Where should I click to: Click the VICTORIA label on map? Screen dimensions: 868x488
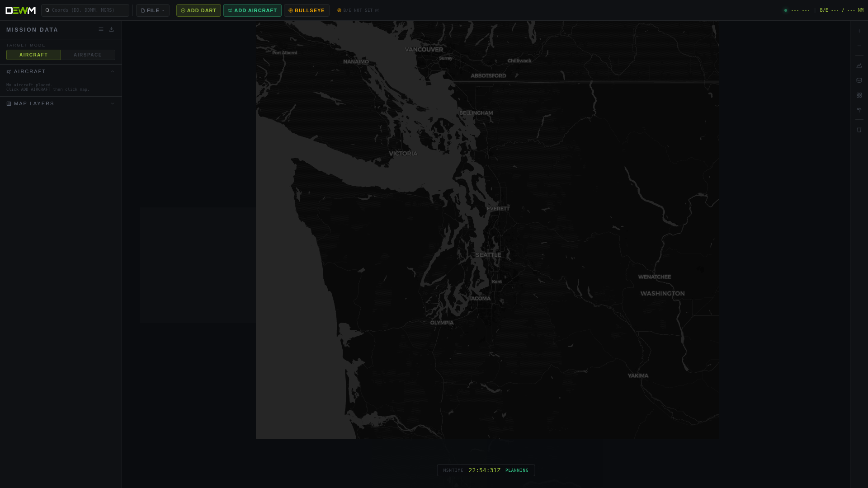[x=403, y=154]
